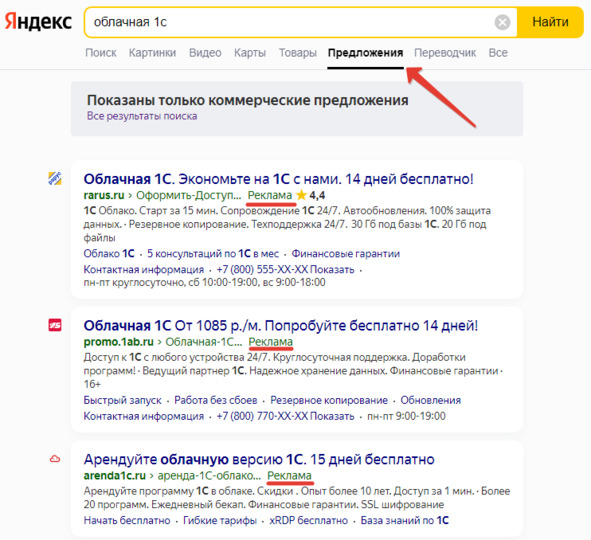Click the promo.1ab.ru domain link
This screenshot has height=540, width=591.
click(x=118, y=342)
